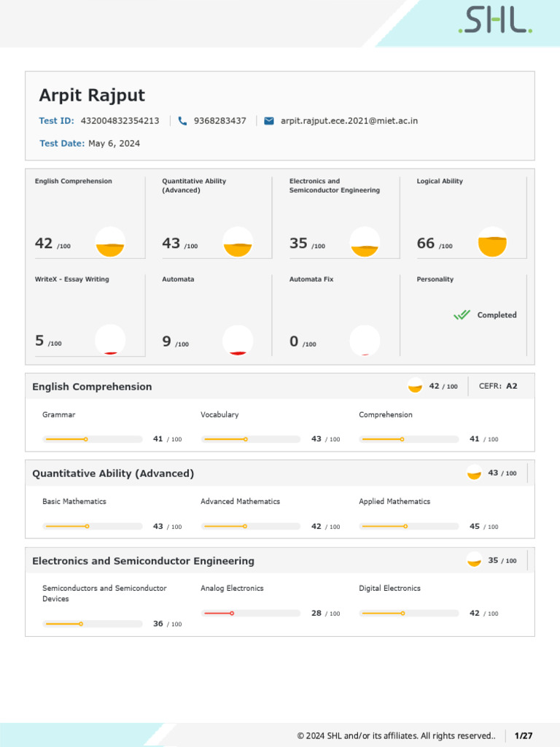Click the Electronics score gauge in summary
560x747 pixels.
tap(365, 242)
